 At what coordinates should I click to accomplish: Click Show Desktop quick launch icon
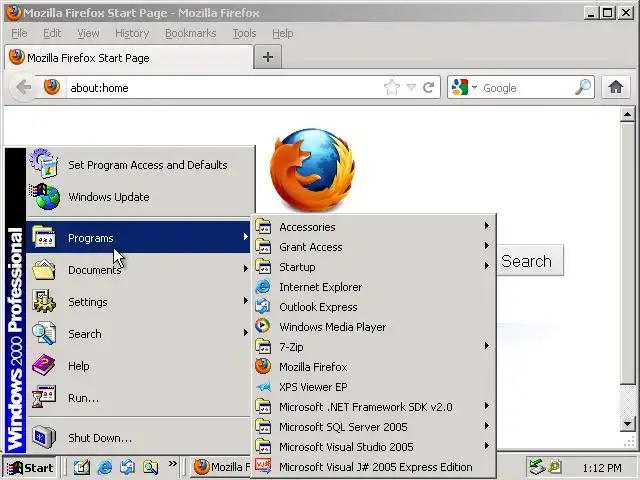82,467
